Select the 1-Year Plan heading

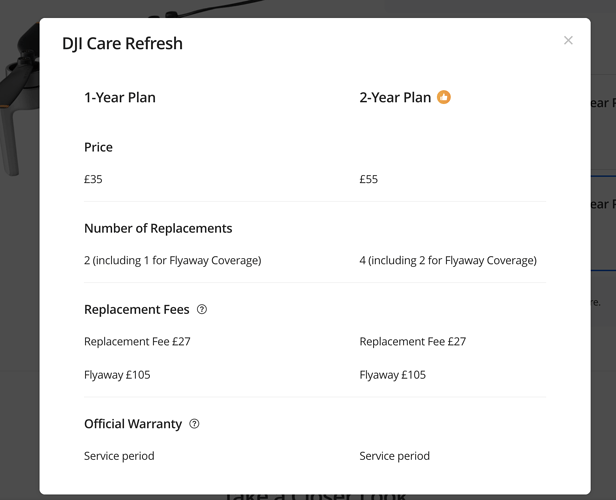coord(120,97)
